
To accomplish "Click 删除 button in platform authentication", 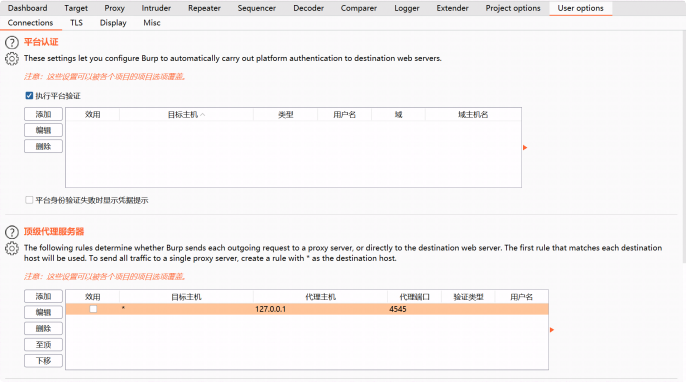I will coord(43,146).
